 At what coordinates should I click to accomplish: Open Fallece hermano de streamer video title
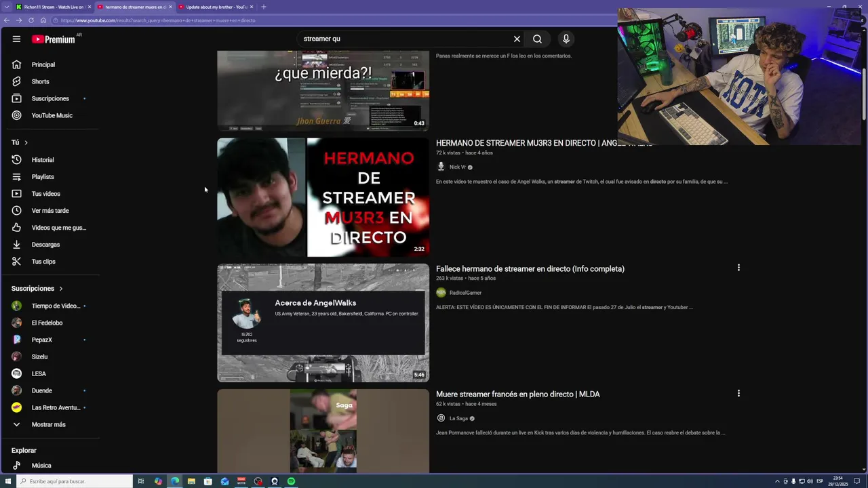tap(530, 269)
